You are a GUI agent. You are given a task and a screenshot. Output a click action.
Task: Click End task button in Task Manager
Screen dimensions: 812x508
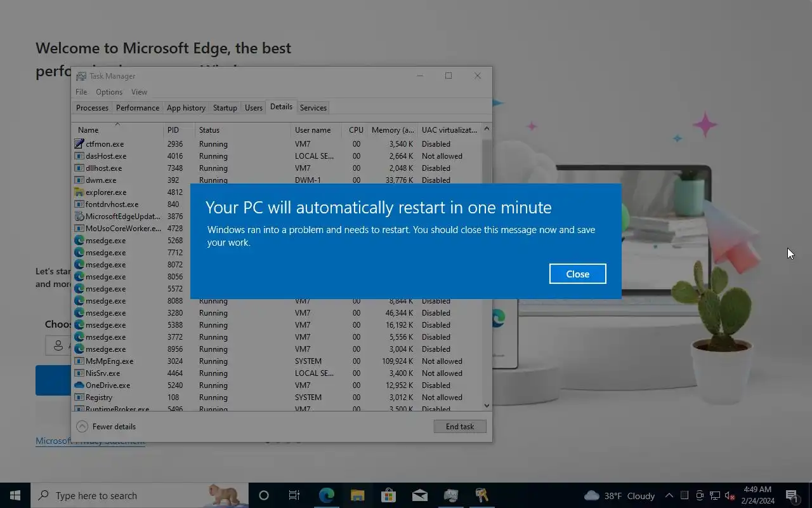460,427
